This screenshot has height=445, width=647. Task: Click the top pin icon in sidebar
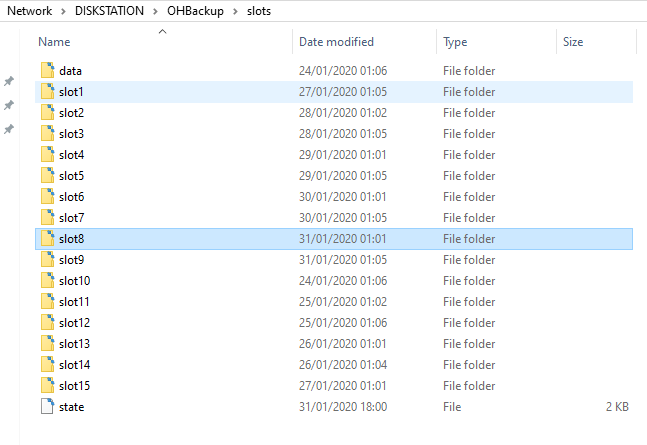click(10, 81)
